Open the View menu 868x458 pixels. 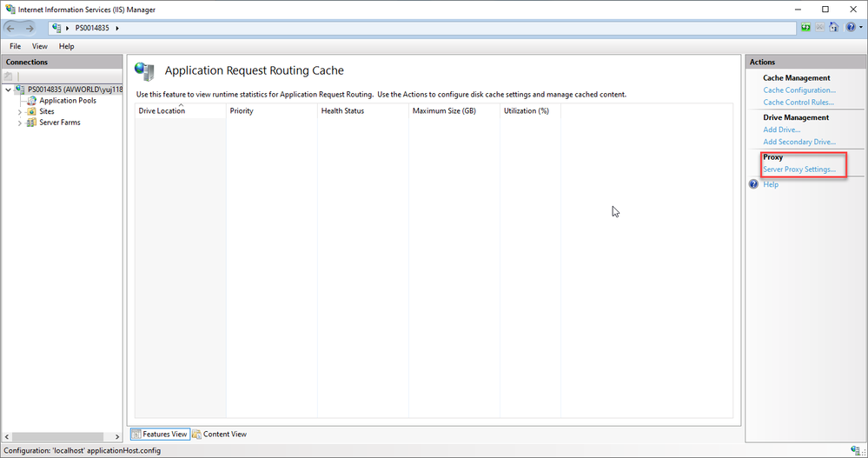(39, 46)
